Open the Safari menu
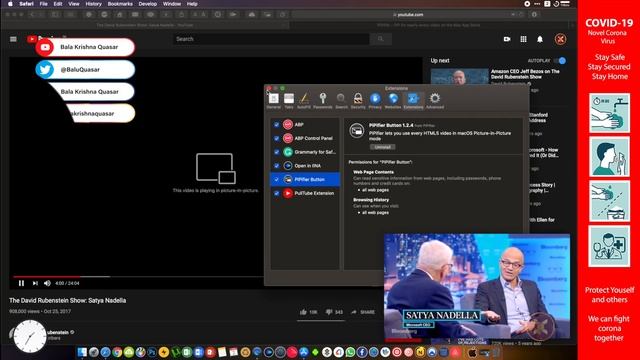Image resolution: width=640 pixels, height=360 pixels. (27, 4)
